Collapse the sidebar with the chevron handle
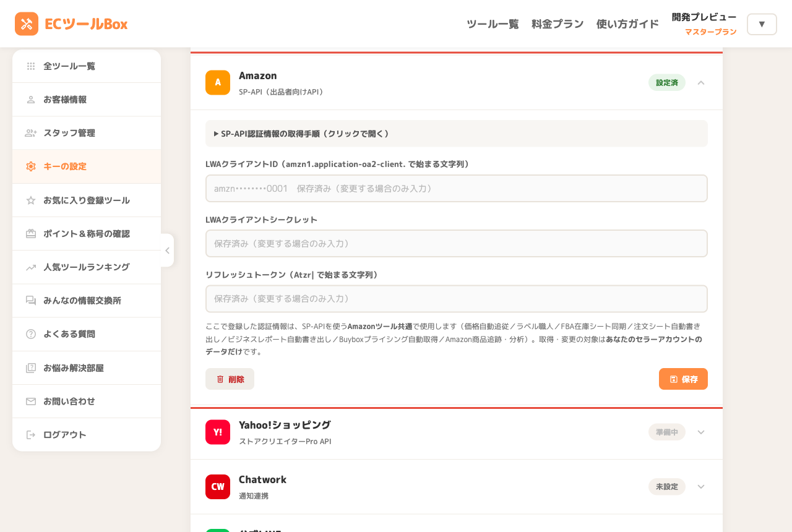This screenshot has height=532, width=792. [x=167, y=251]
